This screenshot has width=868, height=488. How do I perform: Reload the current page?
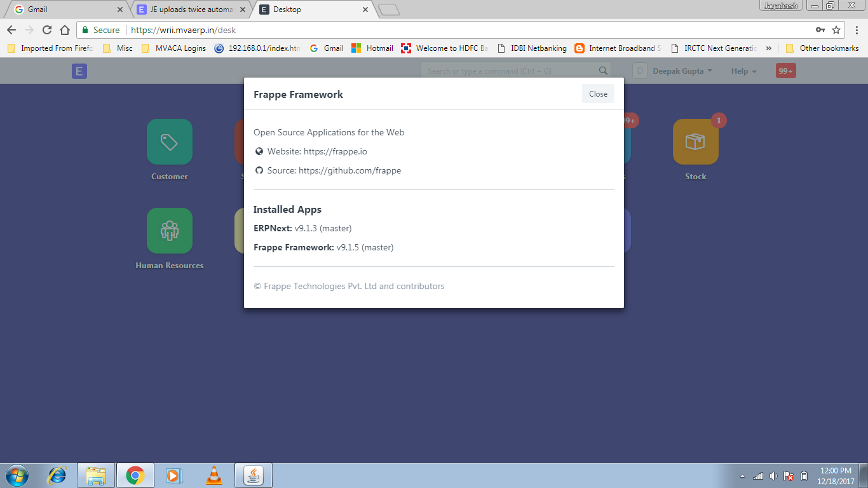46,30
